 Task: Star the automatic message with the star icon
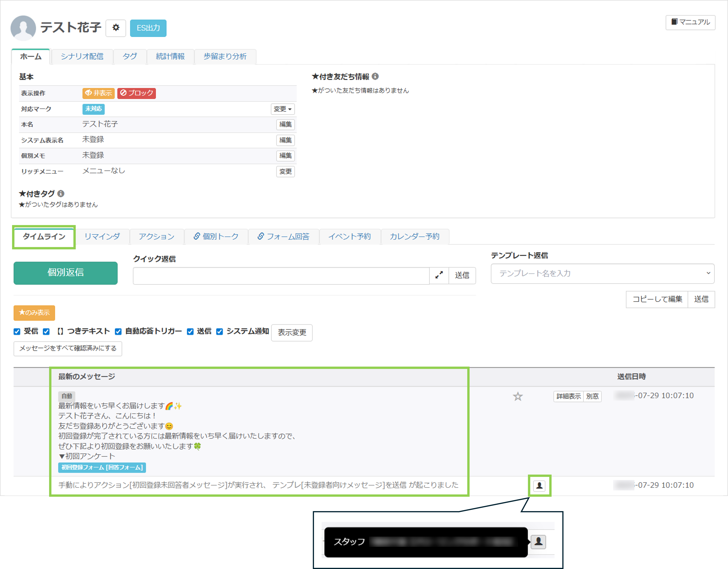518,396
